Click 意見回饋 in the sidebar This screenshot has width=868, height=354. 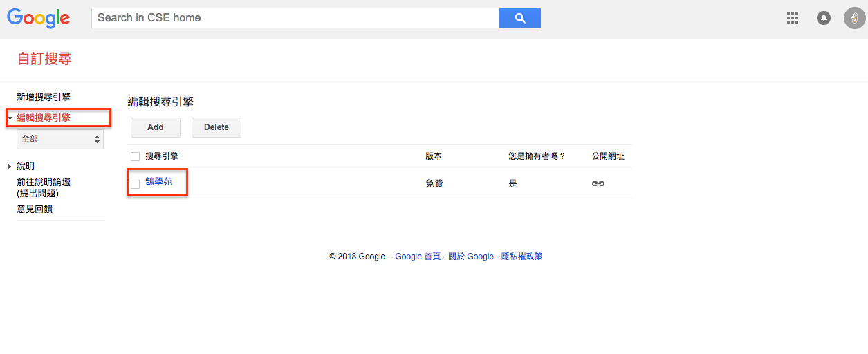pos(35,209)
